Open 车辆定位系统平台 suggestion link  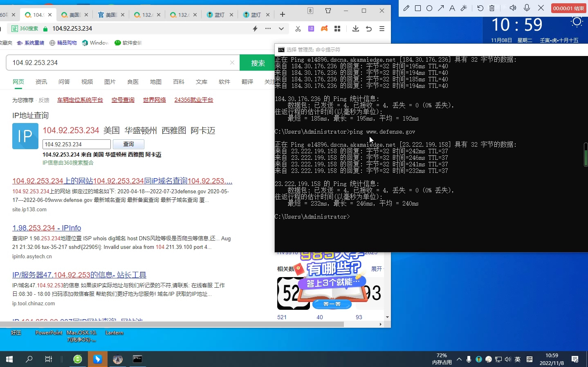coord(80,100)
